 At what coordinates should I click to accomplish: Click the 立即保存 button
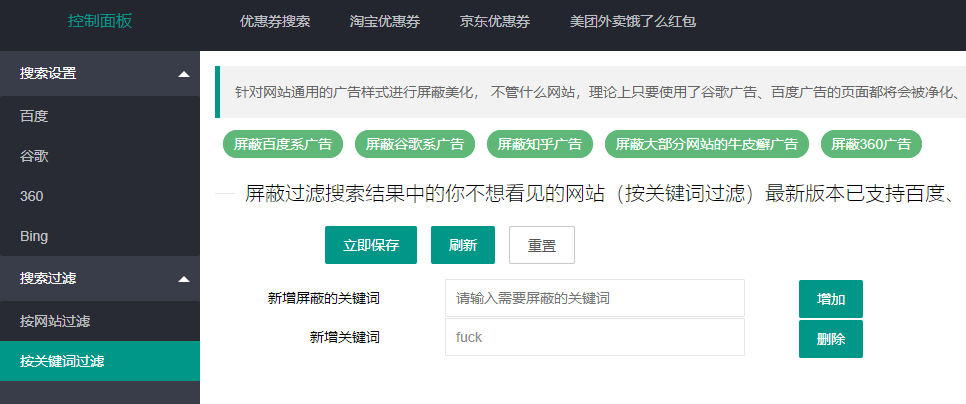click(371, 245)
